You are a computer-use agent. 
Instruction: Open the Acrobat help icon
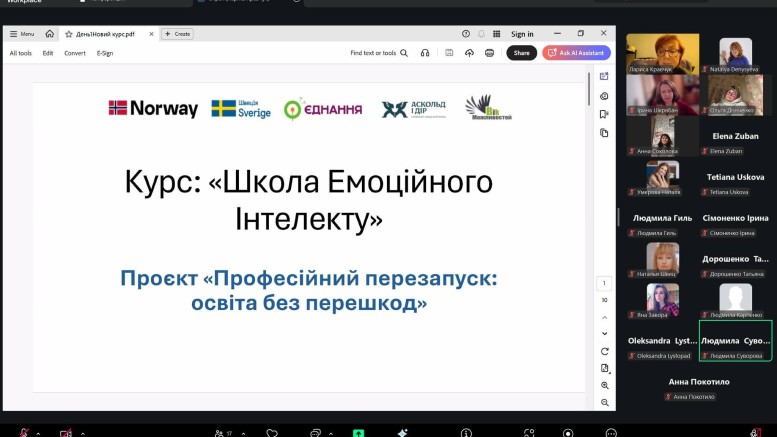(466, 34)
